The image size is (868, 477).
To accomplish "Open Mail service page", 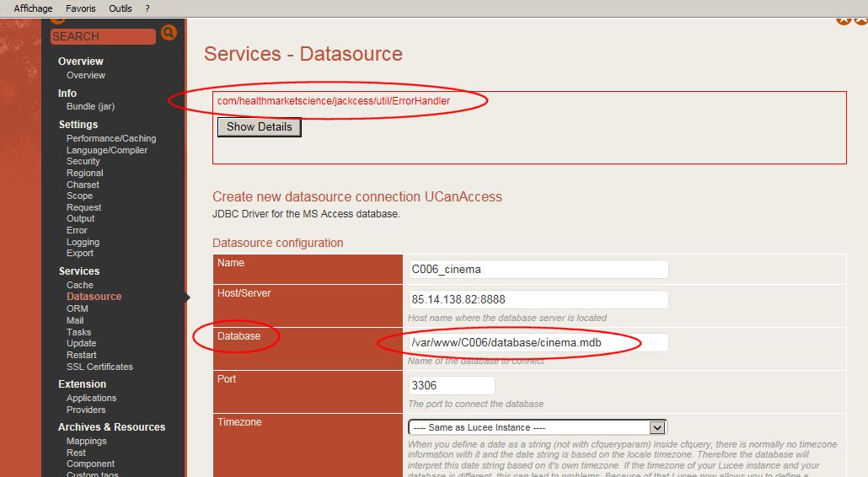I will (75, 320).
